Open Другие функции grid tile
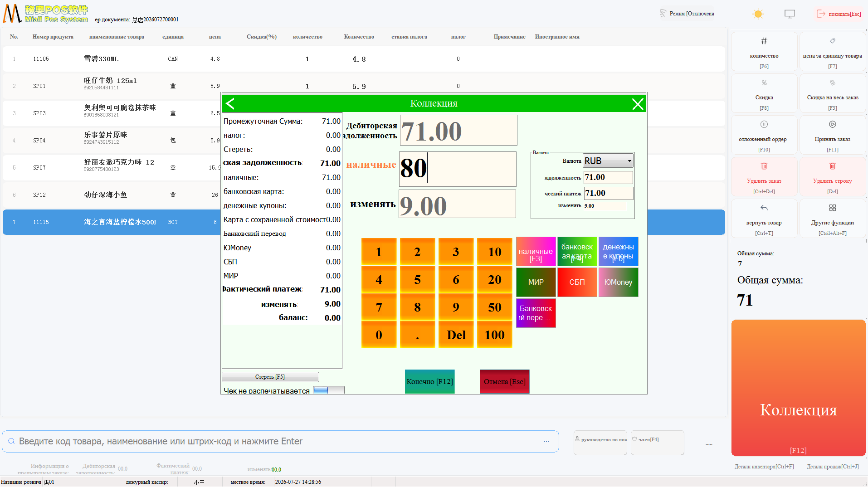The height and width of the screenshot is (487, 868). (833, 219)
